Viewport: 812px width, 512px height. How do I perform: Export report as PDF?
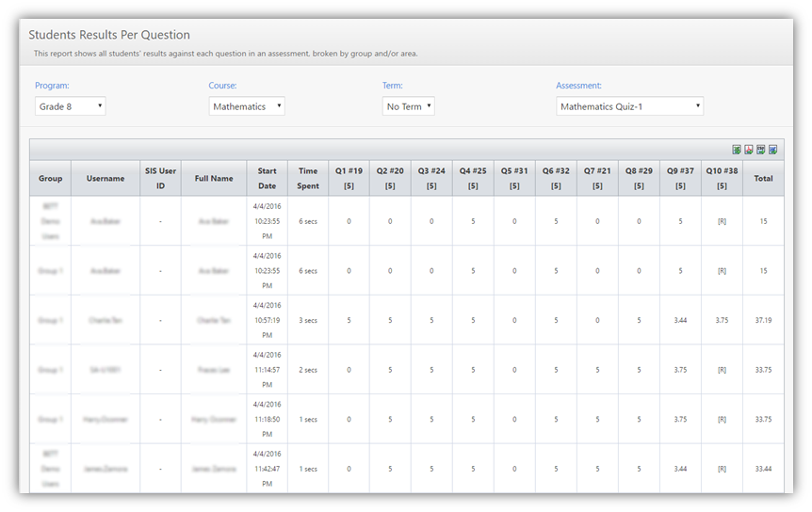tap(749, 150)
